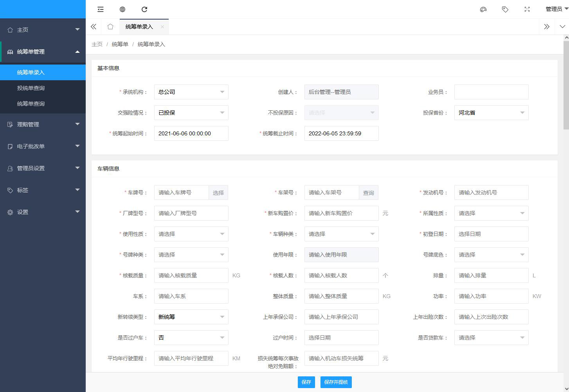This screenshot has height=392, width=569.
Task: Open 投保省份 dropdown
Action: tap(492, 113)
